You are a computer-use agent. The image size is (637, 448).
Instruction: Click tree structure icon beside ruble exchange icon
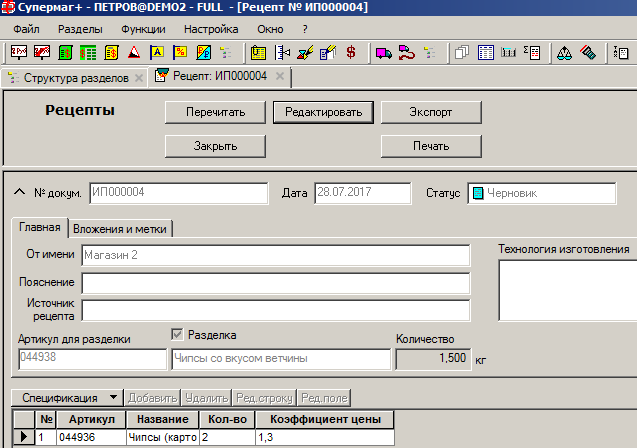pyautogui.click(x=225, y=52)
